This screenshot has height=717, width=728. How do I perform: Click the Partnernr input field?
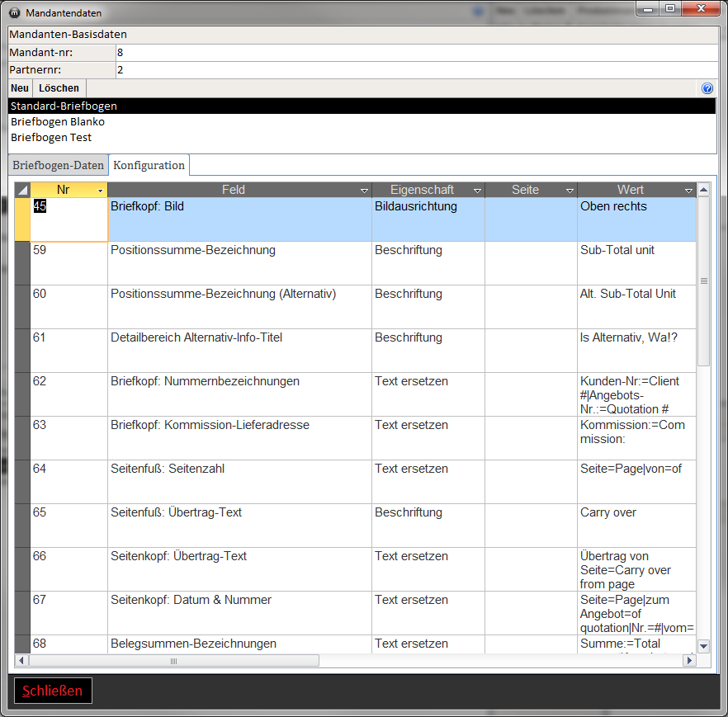[417, 69]
